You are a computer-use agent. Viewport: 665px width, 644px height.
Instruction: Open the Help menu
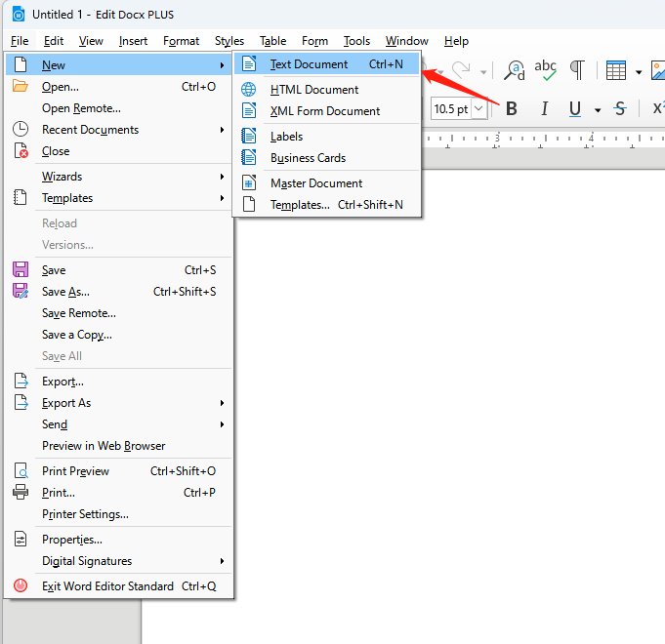pos(456,41)
